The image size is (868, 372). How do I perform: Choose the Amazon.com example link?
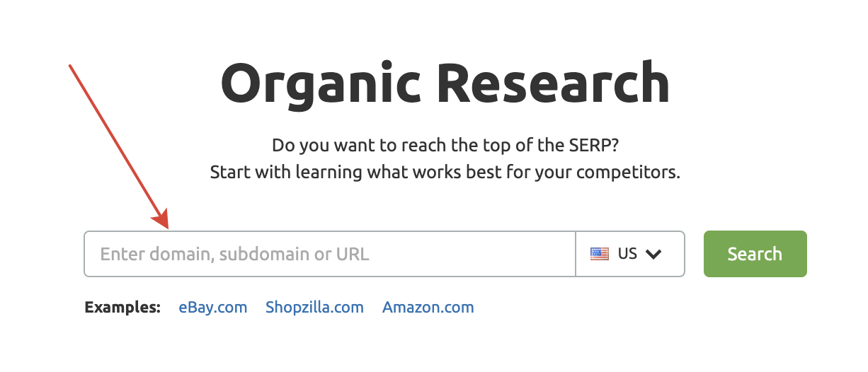tap(428, 308)
